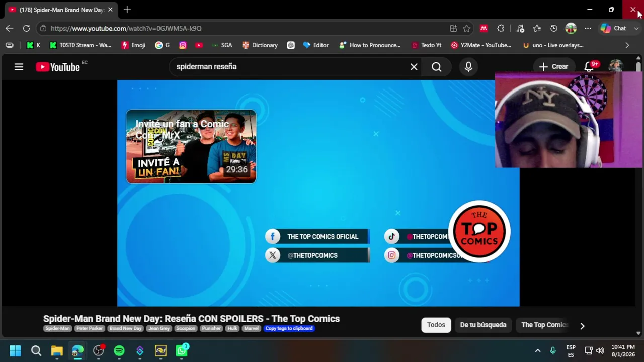Viewport: 644px width, 362px height.
Task: Open browser Settings and more menu
Action: (x=588, y=28)
